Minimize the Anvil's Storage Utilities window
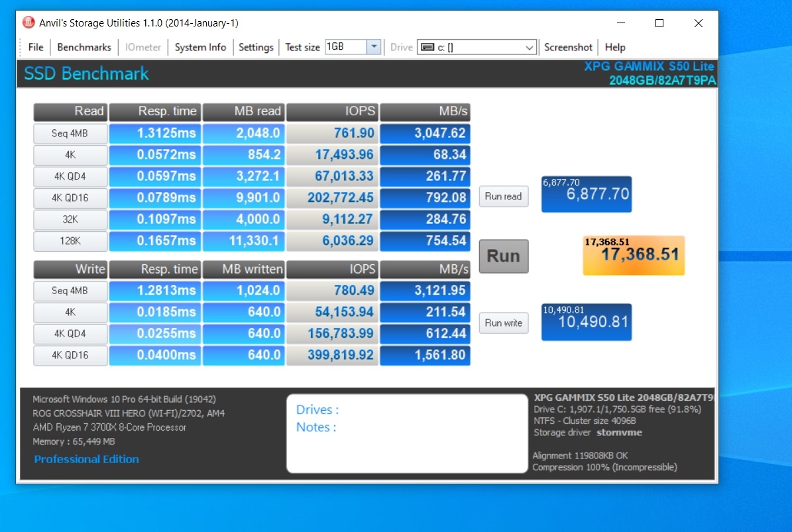 [x=621, y=23]
